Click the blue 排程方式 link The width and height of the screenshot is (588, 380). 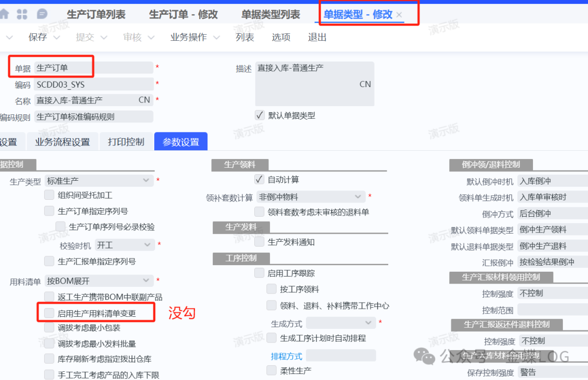286,356
